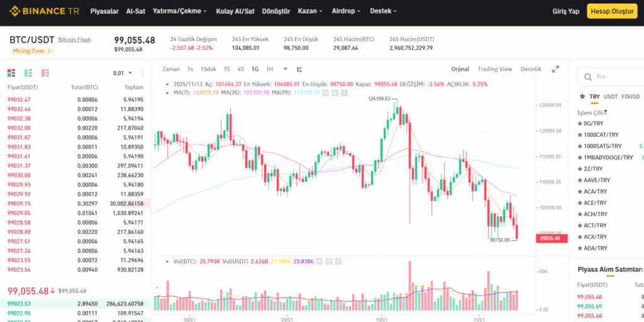
Task: Collapse the Vol(BTC) legend row
Action: point(167,261)
